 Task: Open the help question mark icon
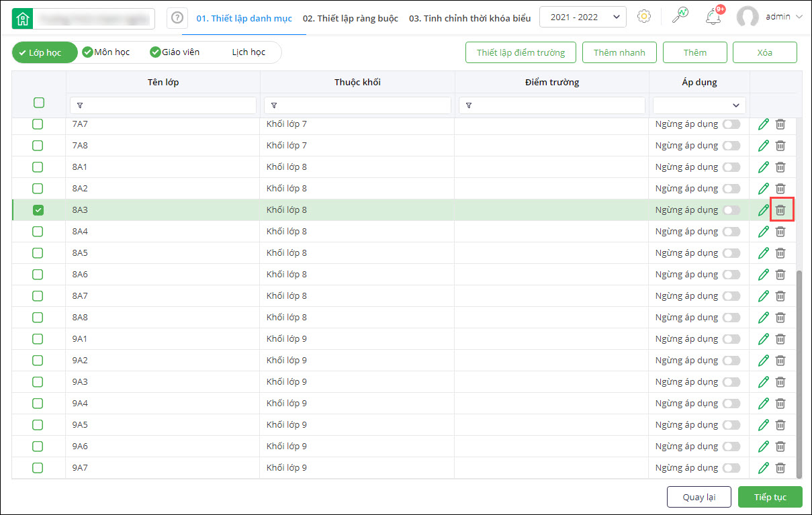(x=177, y=18)
